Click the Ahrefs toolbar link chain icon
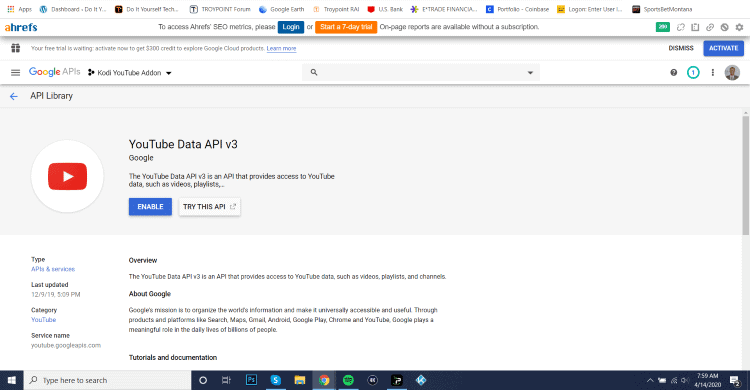The width and height of the screenshot is (750, 390). point(710,27)
